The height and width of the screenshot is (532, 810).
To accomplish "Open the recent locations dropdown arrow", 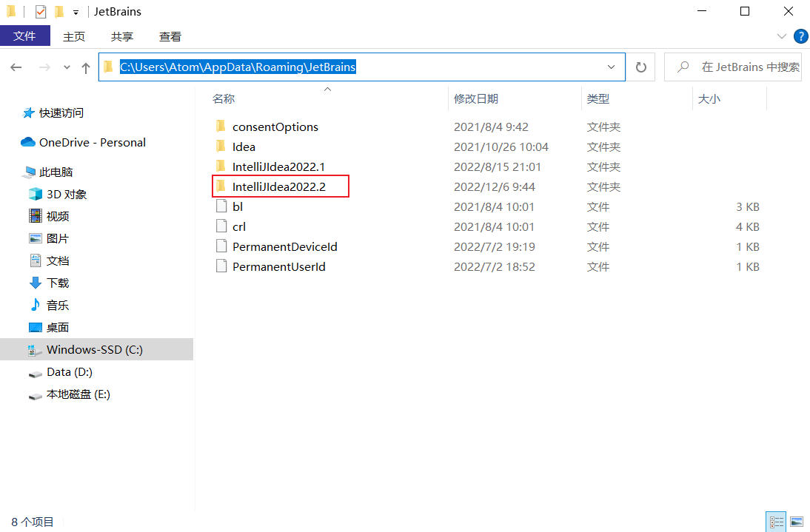I will pos(67,67).
